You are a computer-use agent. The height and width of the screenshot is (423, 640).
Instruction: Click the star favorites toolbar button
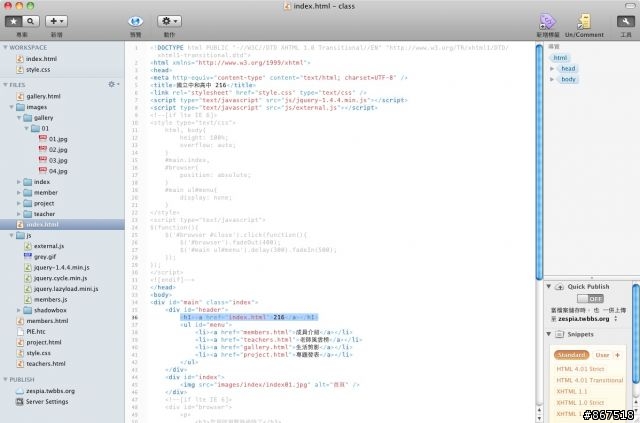pos(13,21)
